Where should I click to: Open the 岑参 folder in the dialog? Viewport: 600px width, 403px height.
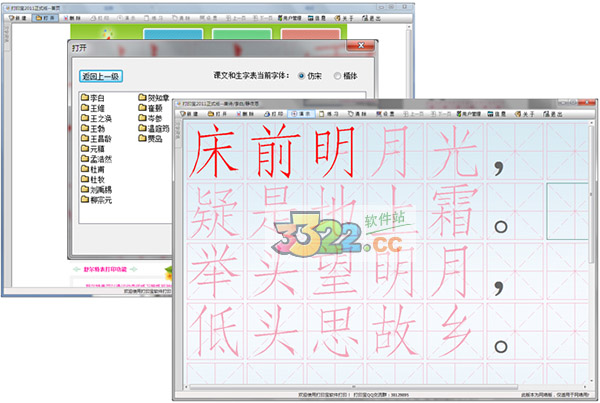[150, 119]
